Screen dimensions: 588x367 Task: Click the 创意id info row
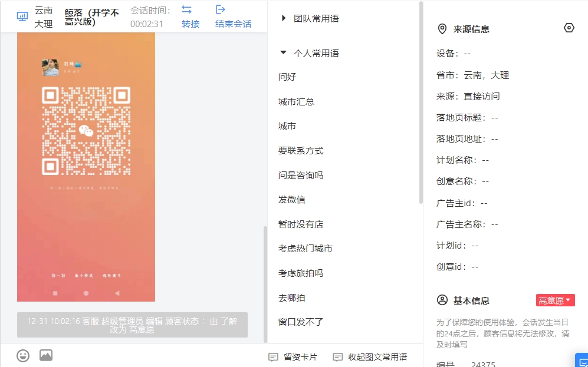[x=457, y=267]
